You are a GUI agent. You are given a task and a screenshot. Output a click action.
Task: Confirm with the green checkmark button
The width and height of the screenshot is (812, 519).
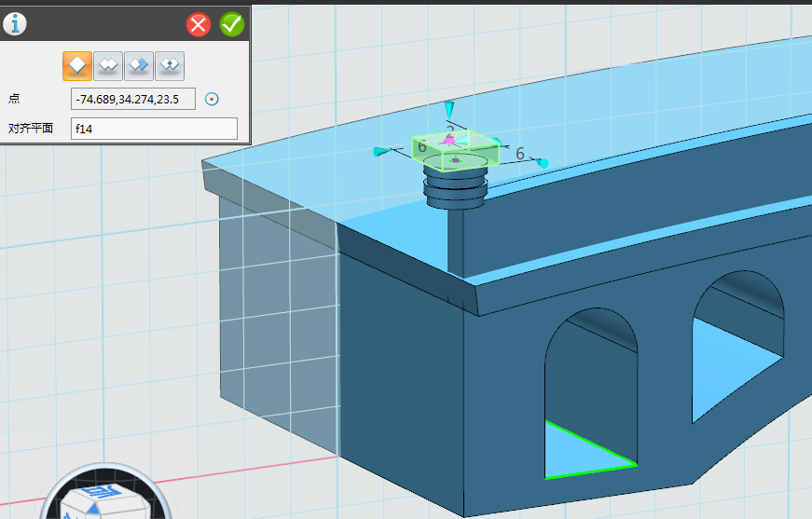coord(231,24)
